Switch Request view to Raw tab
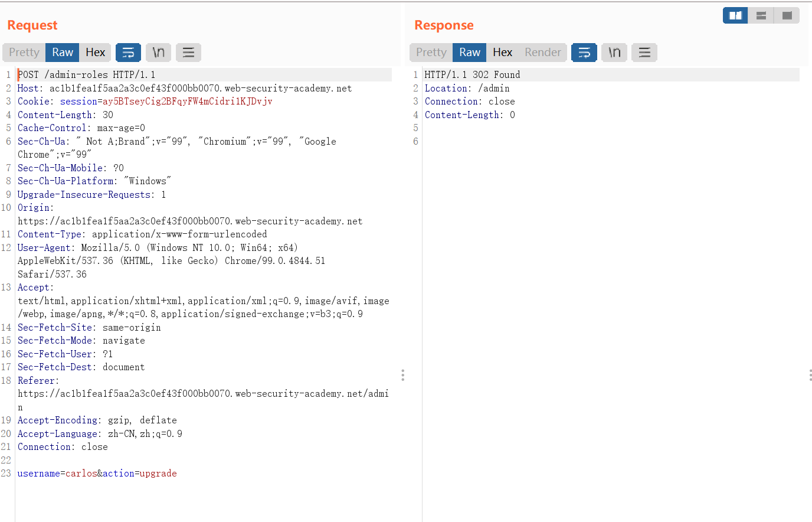The width and height of the screenshot is (812, 522). point(63,53)
